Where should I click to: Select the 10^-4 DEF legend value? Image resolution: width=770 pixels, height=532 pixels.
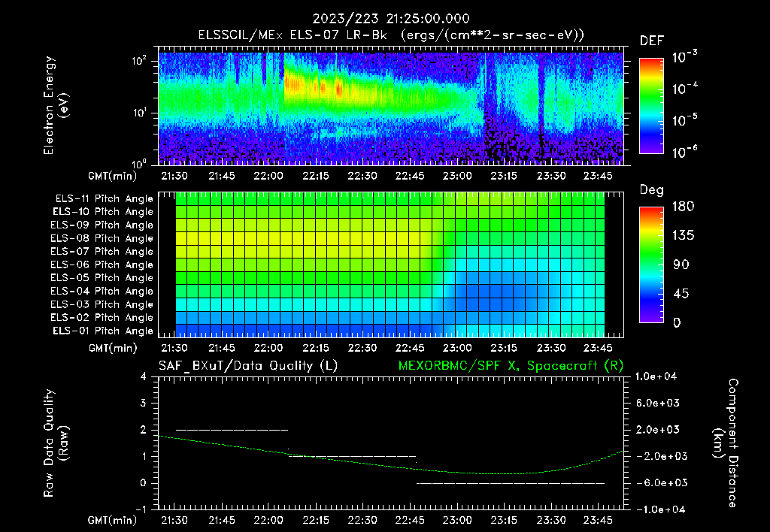[684, 89]
